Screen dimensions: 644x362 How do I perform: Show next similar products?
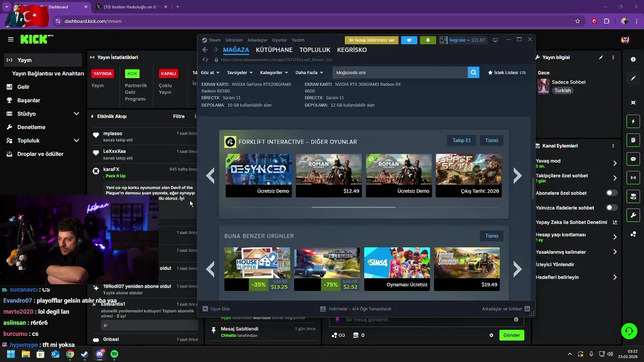click(x=517, y=269)
